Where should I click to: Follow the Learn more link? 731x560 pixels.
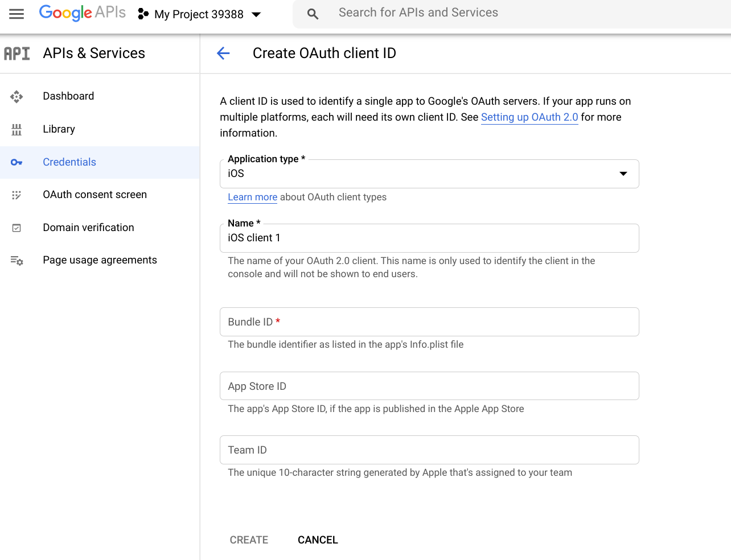(x=252, y=197)
